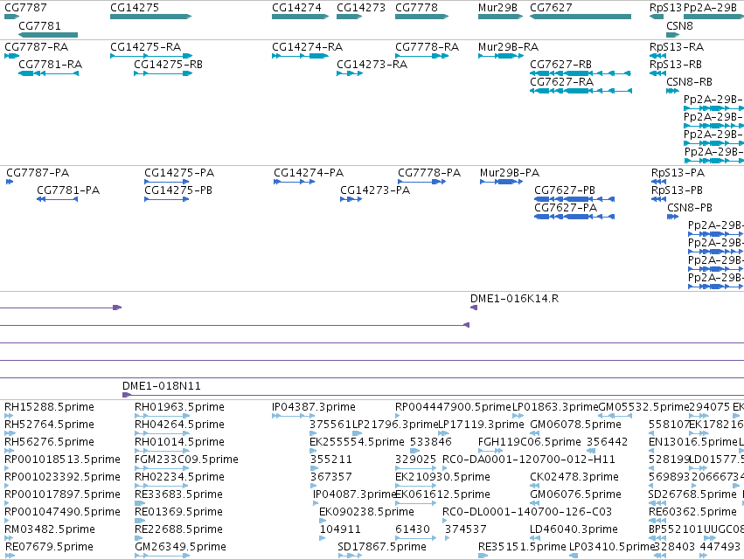The image size is (744, 560).
Task: Click the CG14274-PA protein
Action: point(294,182)
